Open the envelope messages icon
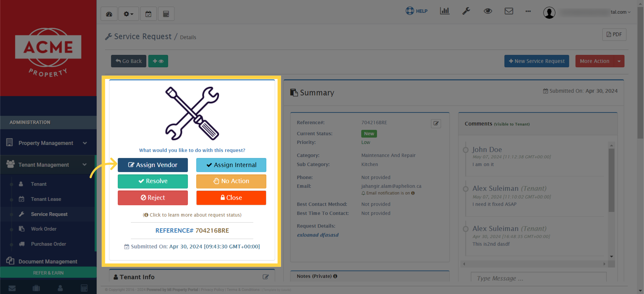Image resolution: width=644 pixels, height=294 pixels. coord(509,11)
